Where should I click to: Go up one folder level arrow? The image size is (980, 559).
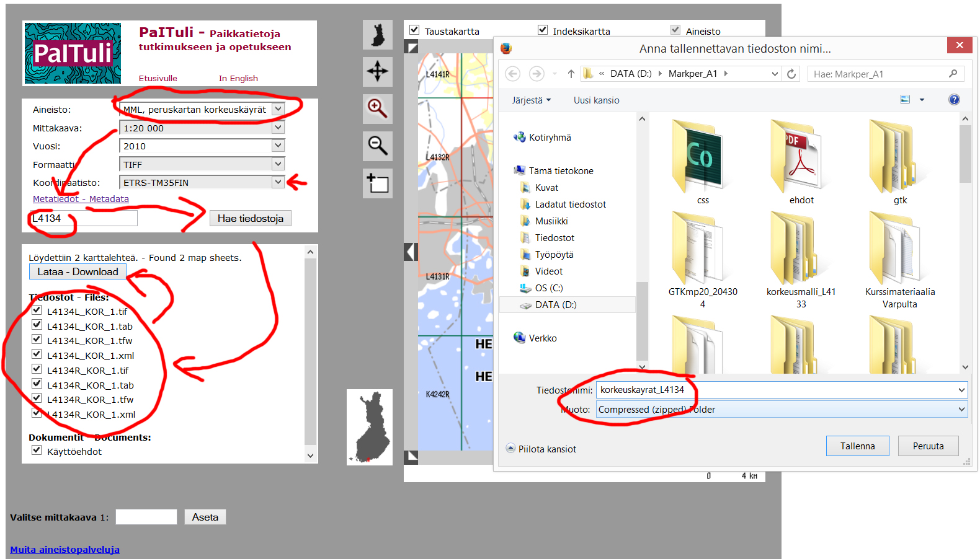pyautogui.click(x=571, y=74)
